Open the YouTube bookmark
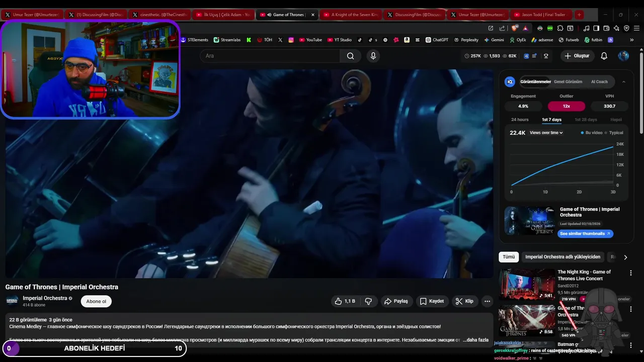 click(x=310, y=40)
